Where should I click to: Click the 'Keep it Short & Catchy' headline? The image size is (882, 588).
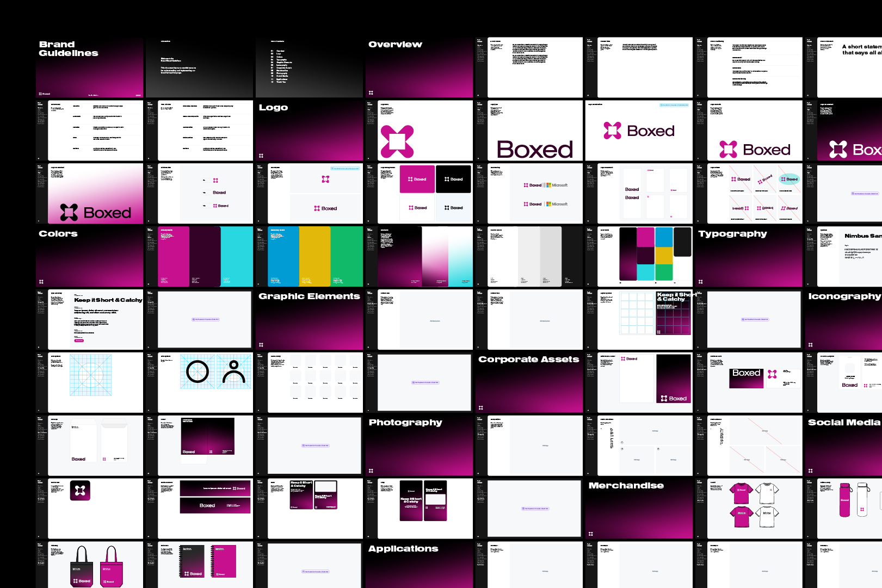click(x=108, y=300)
